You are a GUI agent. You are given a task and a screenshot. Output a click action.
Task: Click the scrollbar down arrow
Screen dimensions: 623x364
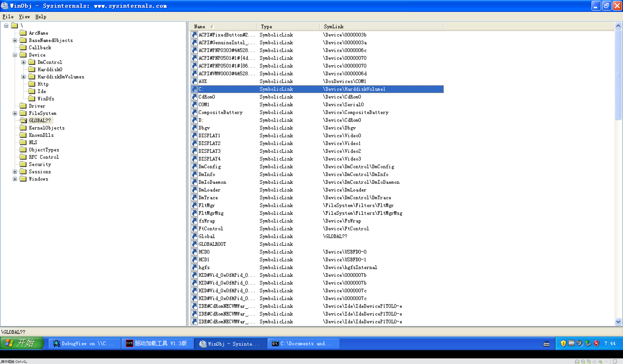tap(618, 322)
